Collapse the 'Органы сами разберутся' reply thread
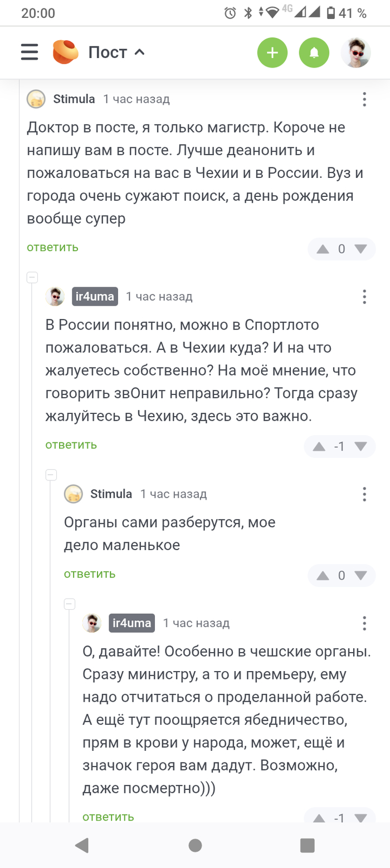This screenshot has width=390, height=868. [51, 475]
